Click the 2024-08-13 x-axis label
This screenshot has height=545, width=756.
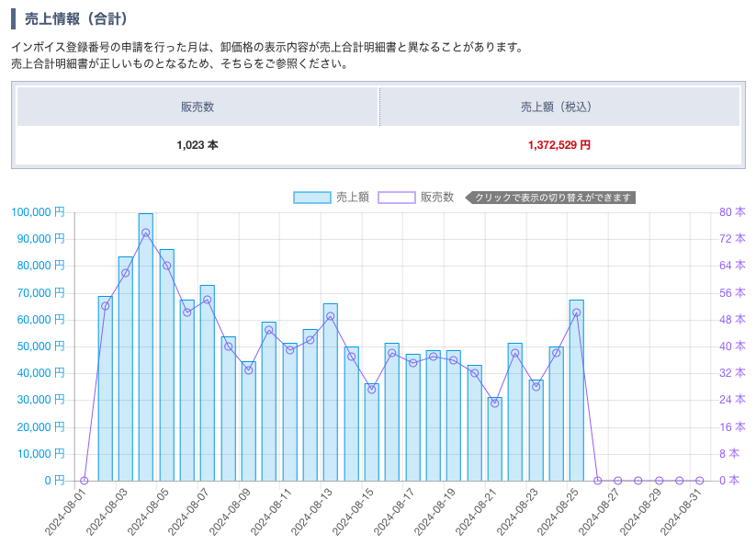tap(311, 511)
